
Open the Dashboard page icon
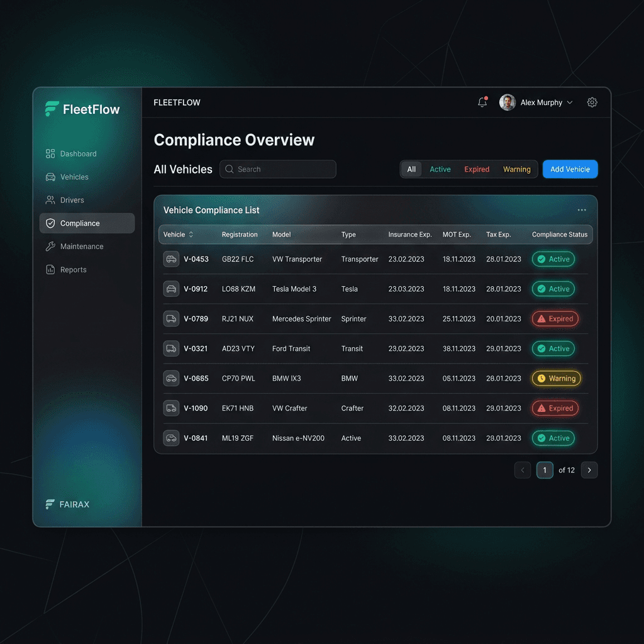[x=50, y=153]
